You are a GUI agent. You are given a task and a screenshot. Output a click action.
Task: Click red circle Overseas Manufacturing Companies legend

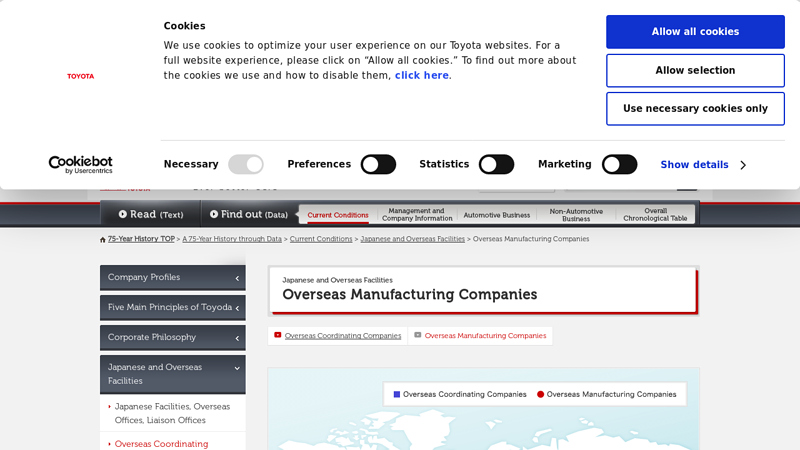click(540, 394)
